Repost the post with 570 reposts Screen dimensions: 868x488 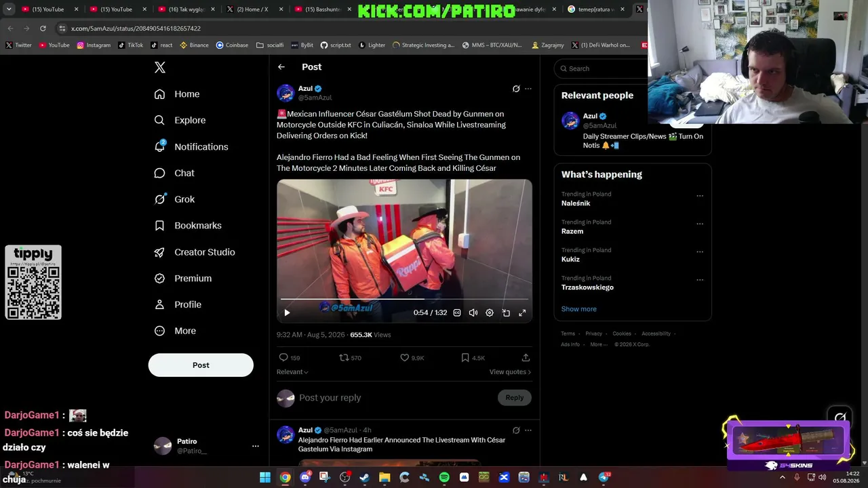pos(350,358)
